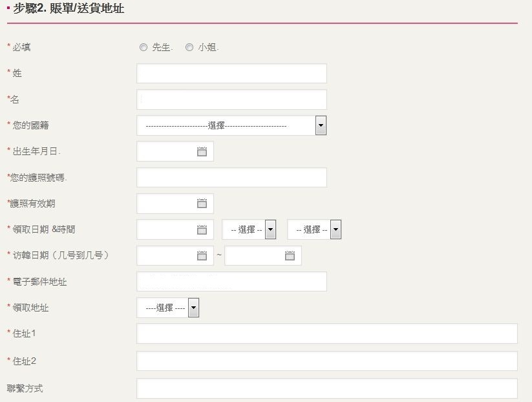Screen dimensions: 532x402
Task: Click the 姓 input field
Action: 231,73
